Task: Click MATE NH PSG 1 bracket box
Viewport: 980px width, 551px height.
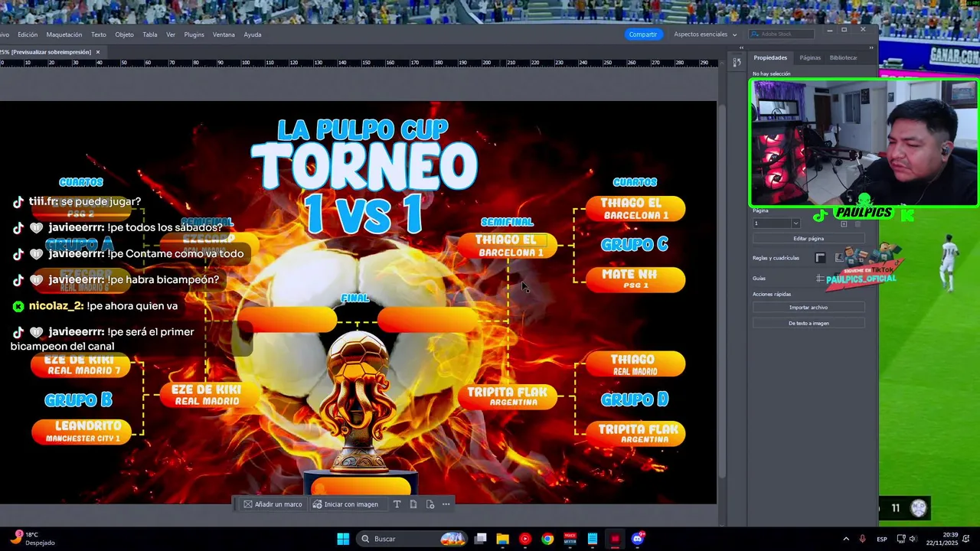Action: pos(635,279)
